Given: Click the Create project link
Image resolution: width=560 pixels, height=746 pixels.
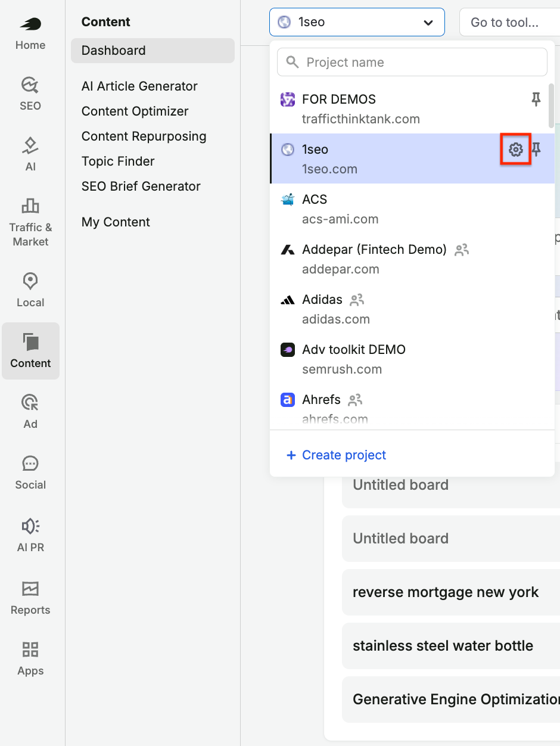Looking at the screenshot, I should 337,455.
